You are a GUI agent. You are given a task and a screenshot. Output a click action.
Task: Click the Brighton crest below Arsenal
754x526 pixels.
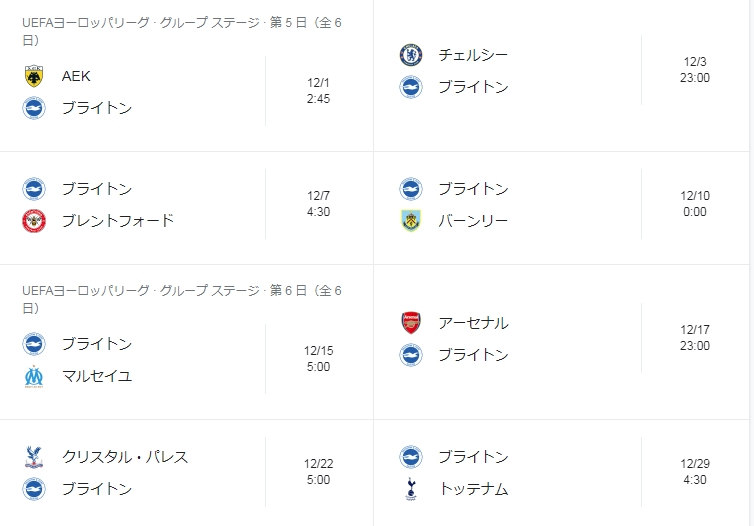(411, 355)
